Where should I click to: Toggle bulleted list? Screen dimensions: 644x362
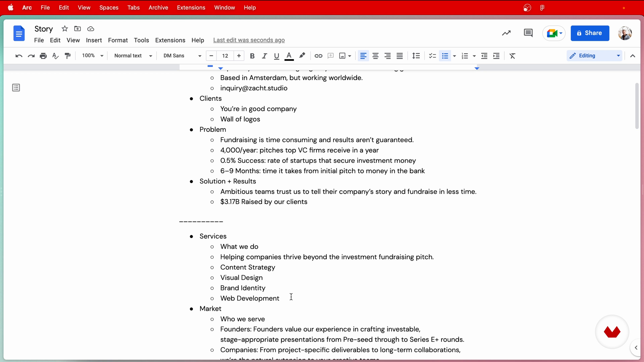click(x=445, y=56)
